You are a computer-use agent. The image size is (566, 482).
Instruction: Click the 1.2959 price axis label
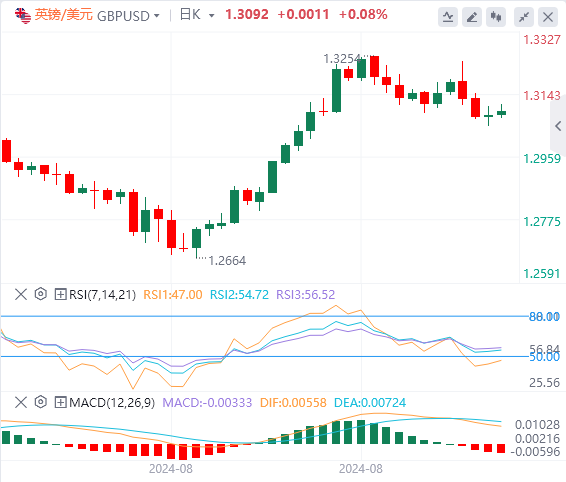(542, 159)
